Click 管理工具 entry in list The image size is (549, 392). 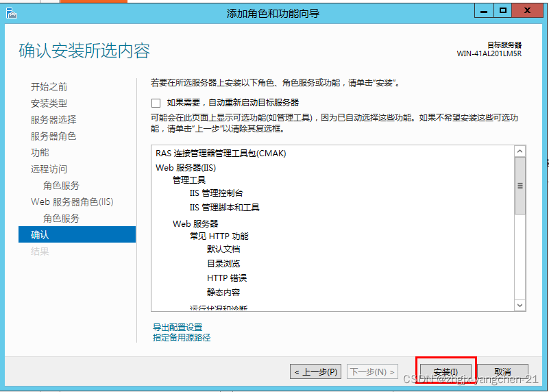[x=189, y=180]
